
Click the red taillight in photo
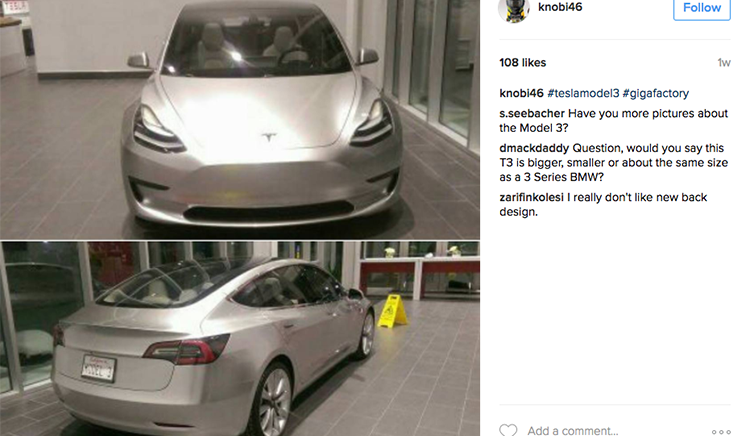[x=188, y=350]
